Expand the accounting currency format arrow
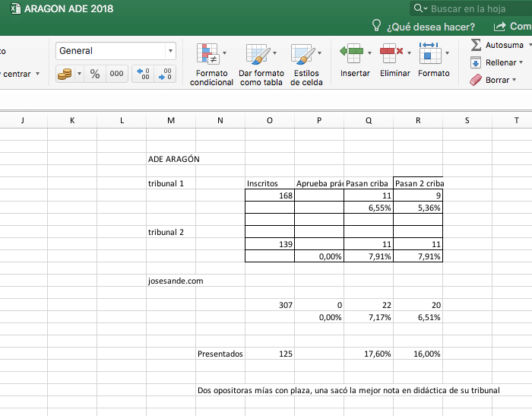Image resolution: width=532 pixels, height=416 pixels. [x=79, y=74]
